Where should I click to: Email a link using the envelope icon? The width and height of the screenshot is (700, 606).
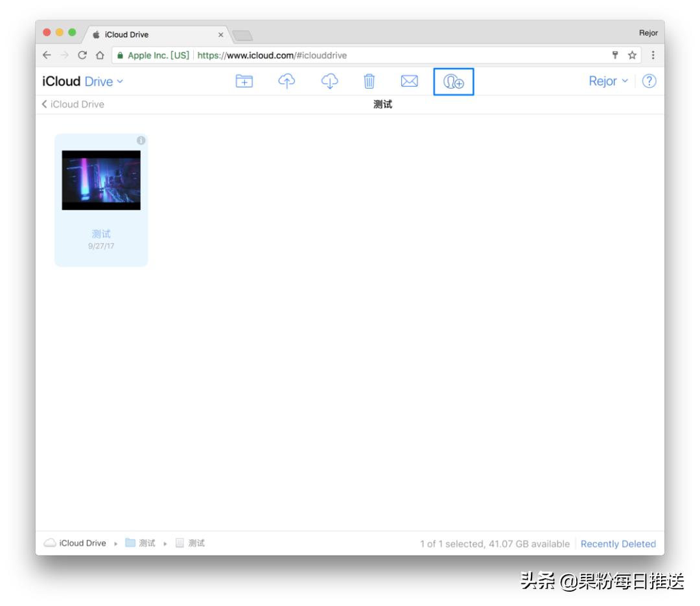pos(410,81)
